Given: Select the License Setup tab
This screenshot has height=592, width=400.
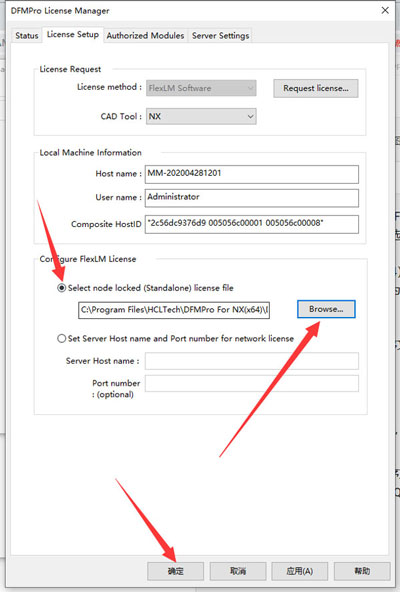Looking at the screenshot, I should pyautogui.click(x=73, y=35).
